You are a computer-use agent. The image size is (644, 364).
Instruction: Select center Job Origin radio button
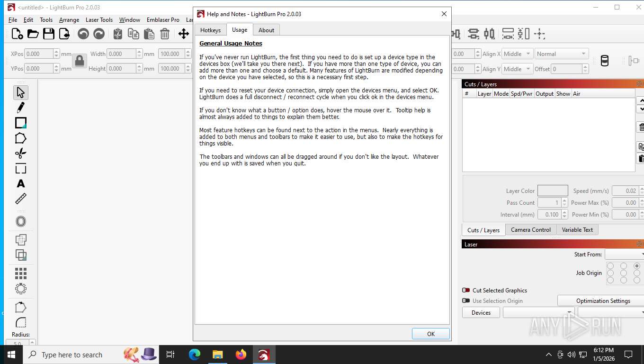tap(624, 273)
